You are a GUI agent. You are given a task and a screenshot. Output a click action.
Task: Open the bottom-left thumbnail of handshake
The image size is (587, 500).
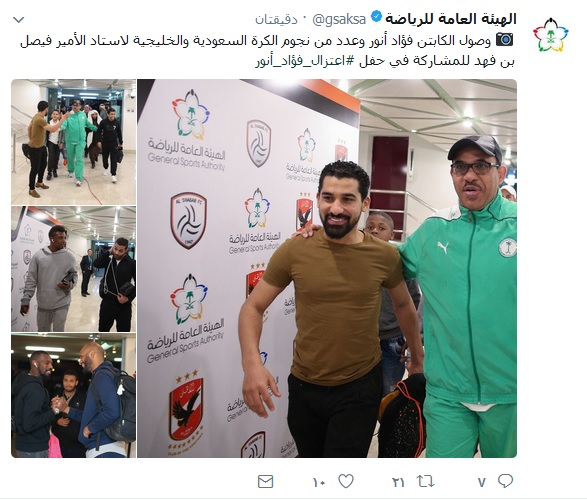pyautogui.click(x=73, y=396)
